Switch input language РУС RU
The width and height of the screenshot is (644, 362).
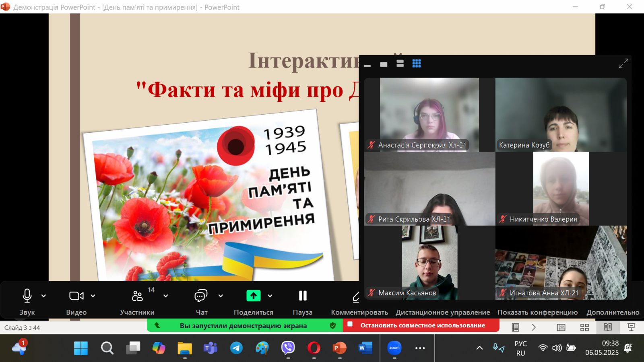point(520,348)
